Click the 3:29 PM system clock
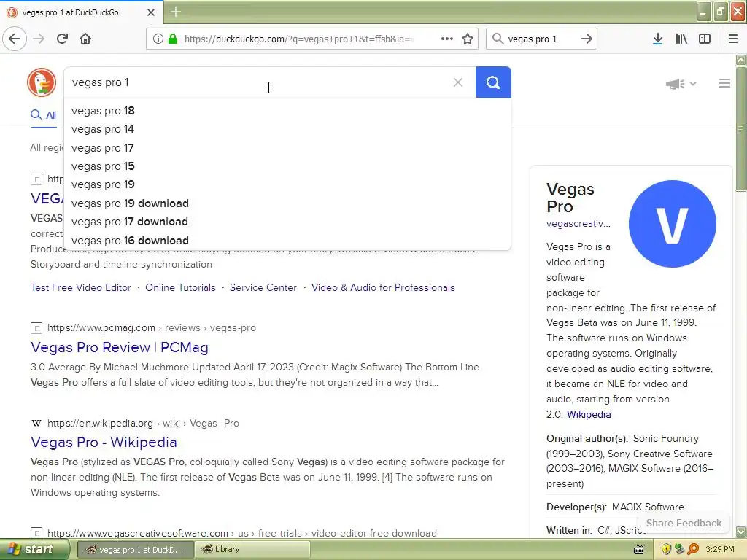747x560 pixels. point(720,550)
